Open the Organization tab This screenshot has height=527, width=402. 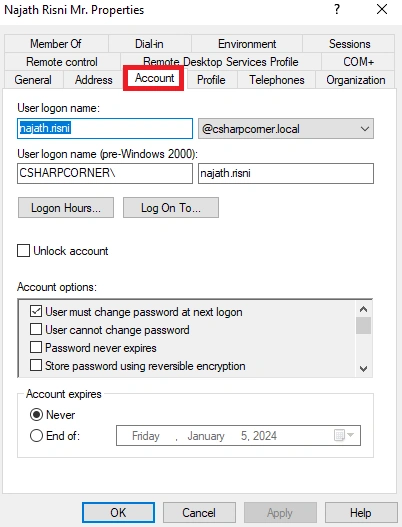[356, 80]
